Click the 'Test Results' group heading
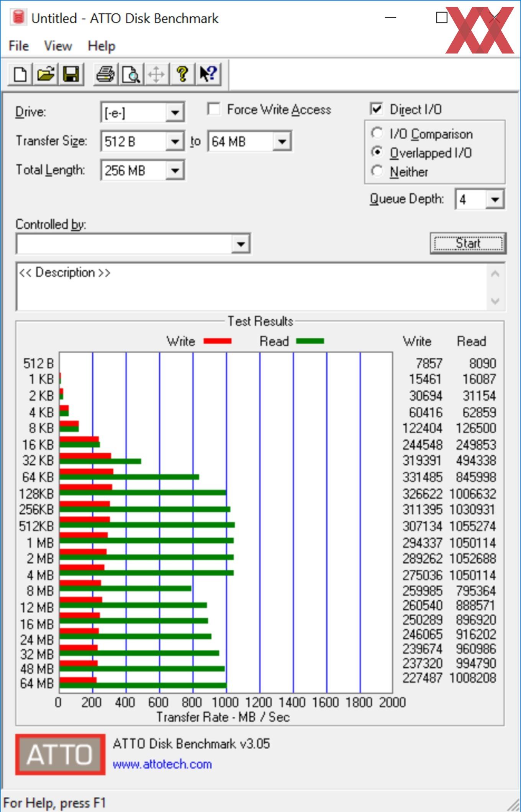The width and height of the screenshot is (521, 812). tap(260, 321)
